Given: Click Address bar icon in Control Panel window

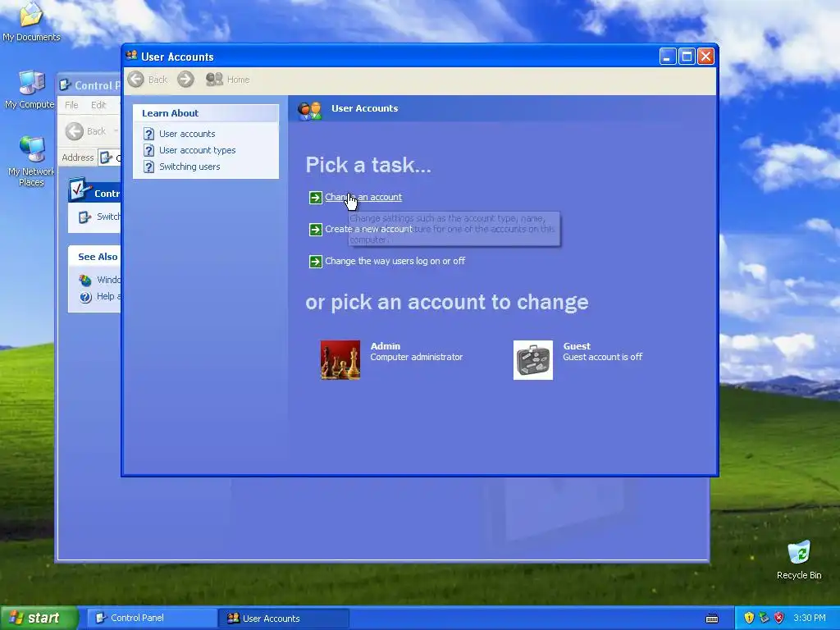Looking at the screenshot, I should pyautogui.click(x=106, y=157).
